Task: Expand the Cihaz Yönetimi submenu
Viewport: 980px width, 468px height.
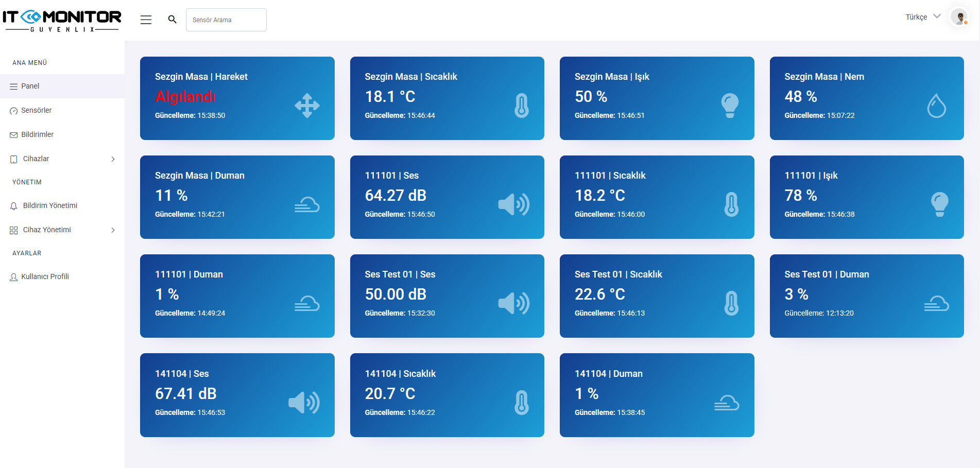Action: click(x=113, y=230)
